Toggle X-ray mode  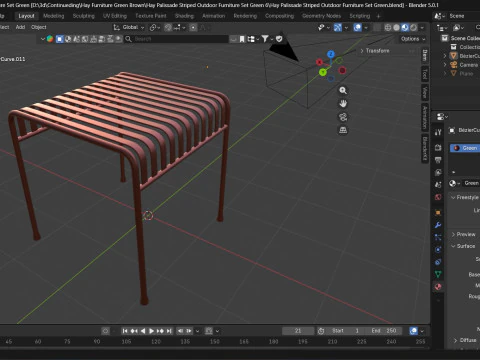[377, 27]
